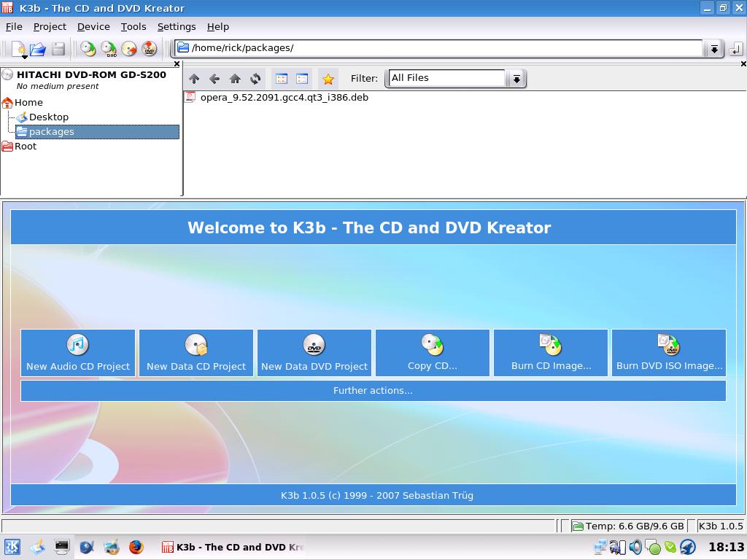
Task: Click the blue bird tray icon
Action: pos(687,547)
